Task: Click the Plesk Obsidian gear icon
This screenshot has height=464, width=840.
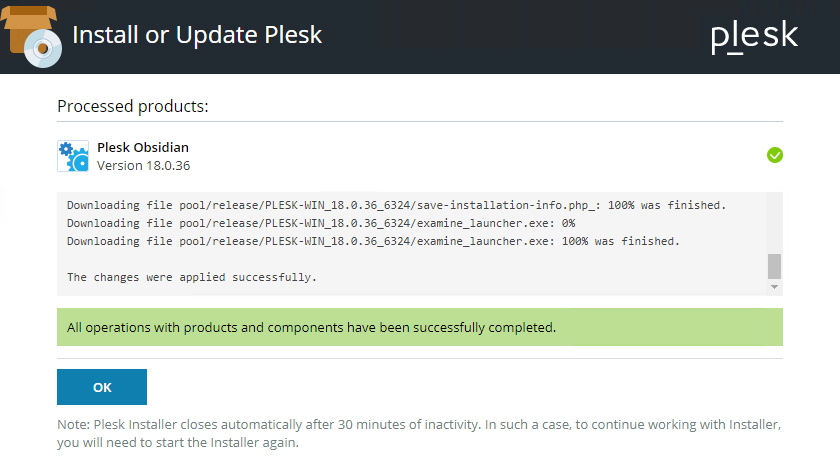Action: click(x=73, y=156)
